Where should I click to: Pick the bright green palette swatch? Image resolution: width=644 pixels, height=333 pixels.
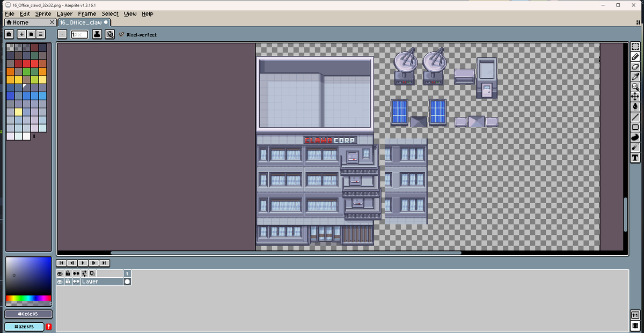(x=26, y=72)
